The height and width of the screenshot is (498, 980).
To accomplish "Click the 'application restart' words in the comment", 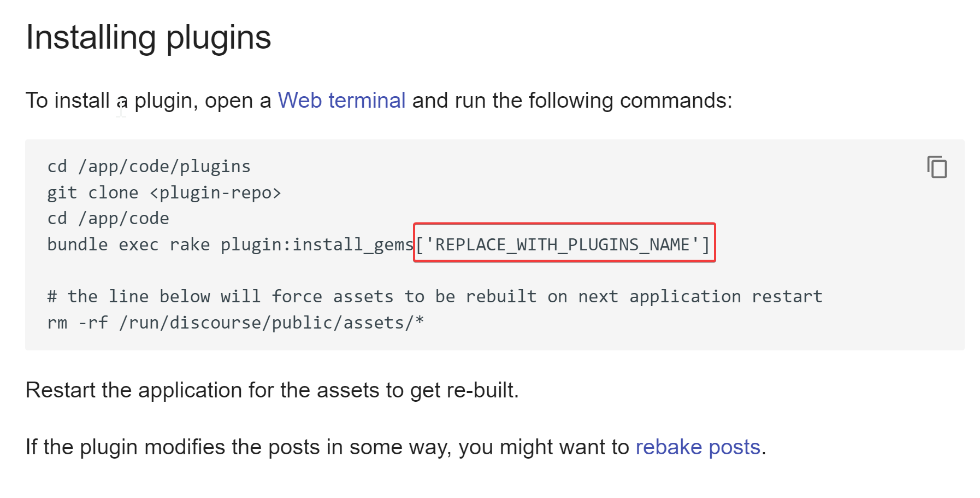I will point(725,296).
